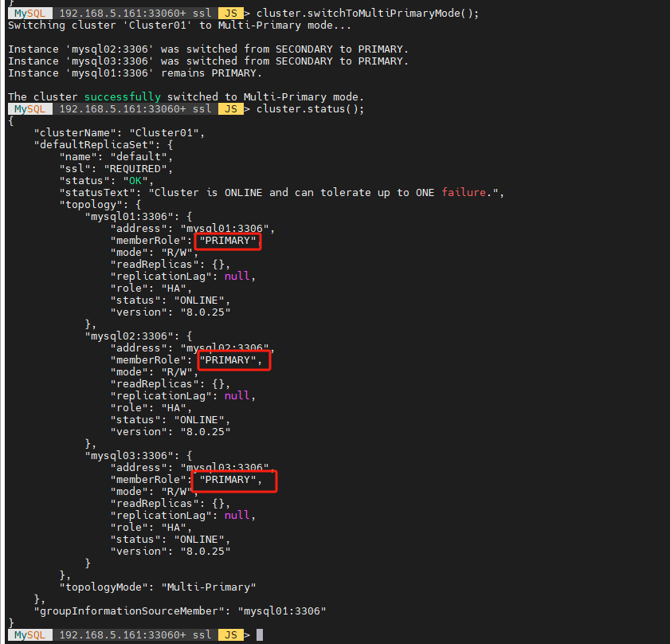Click the MySQL badge on the bottom prompt
670x644 pixels.
pos(30,635)
